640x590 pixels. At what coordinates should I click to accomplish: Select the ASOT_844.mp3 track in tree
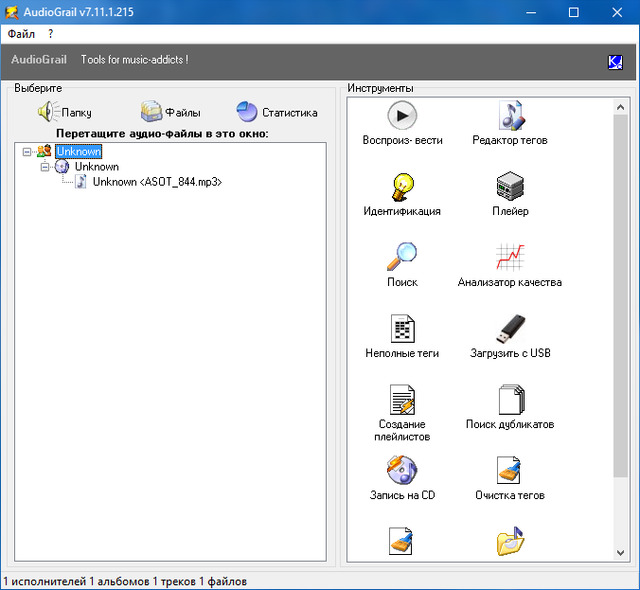(156, 182)
